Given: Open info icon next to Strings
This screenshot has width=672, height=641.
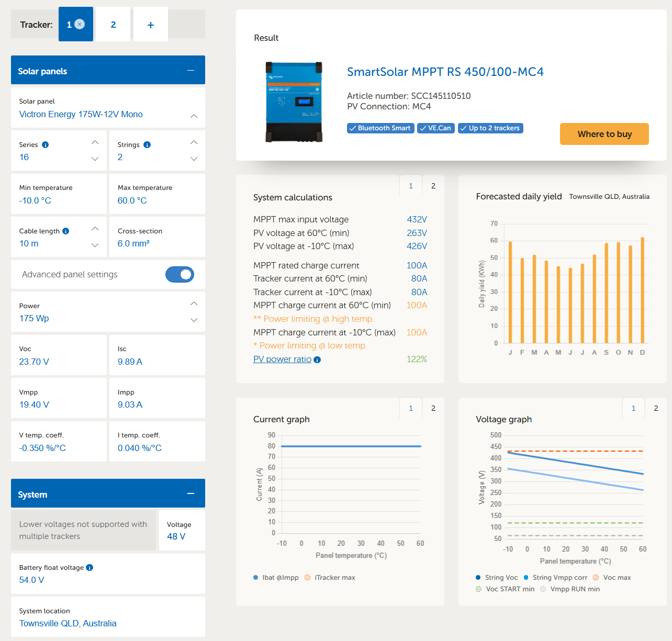Looking at the screenshot, I should tap(147, 145).
